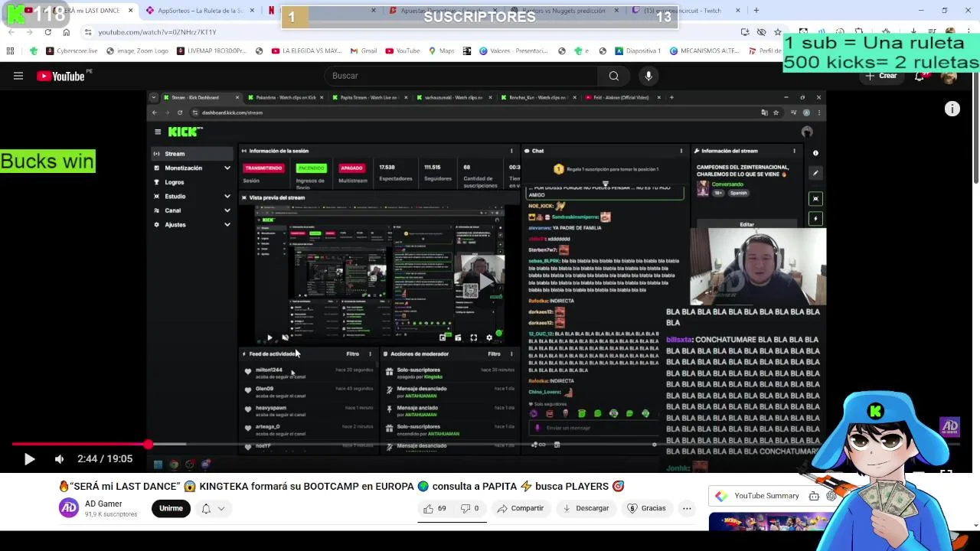The width and height of the screenshot is (980, 551).
Task: Expand the Canal section chevron
Action: (227, 210)
